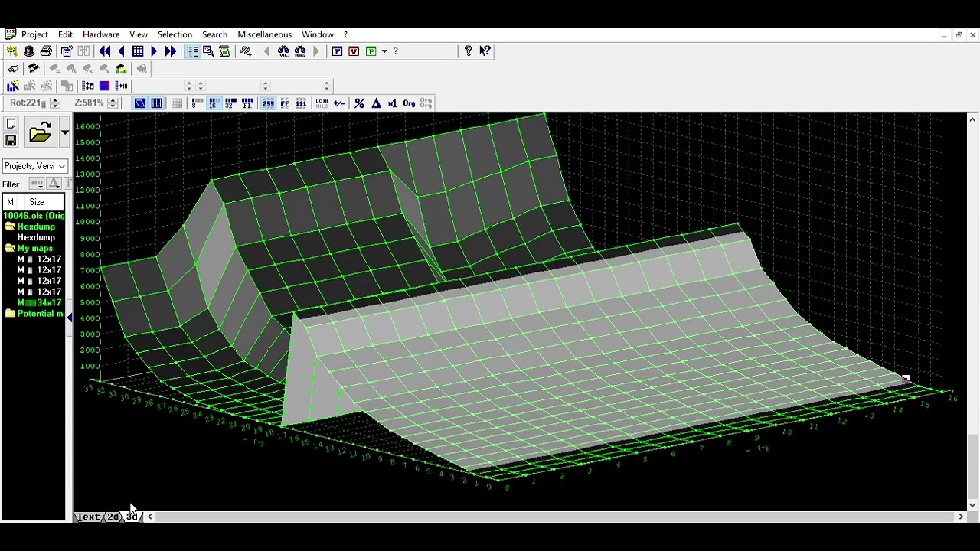Jump to last map with double-right arrow
This screenshot has width=980, height=551.
click(x=170, y=51)
